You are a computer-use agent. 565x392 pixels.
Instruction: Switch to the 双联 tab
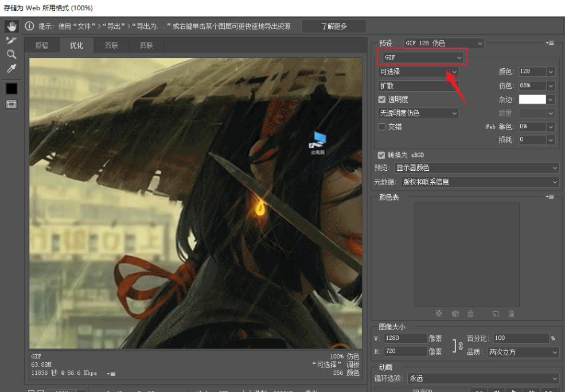pyautogui.click(x=111, y=45)
